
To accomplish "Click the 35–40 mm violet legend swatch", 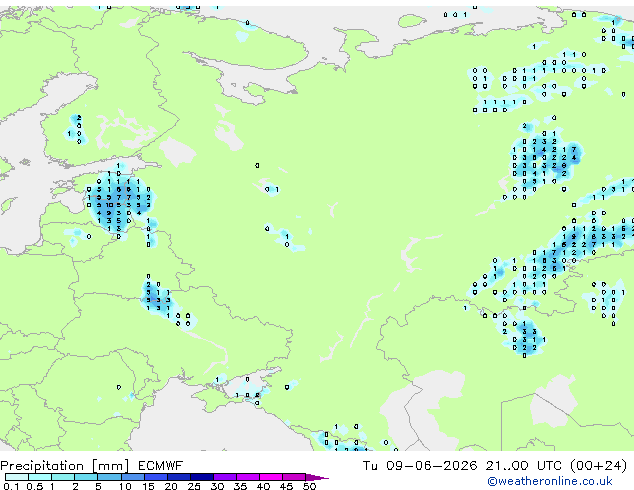I will (248, 477).
